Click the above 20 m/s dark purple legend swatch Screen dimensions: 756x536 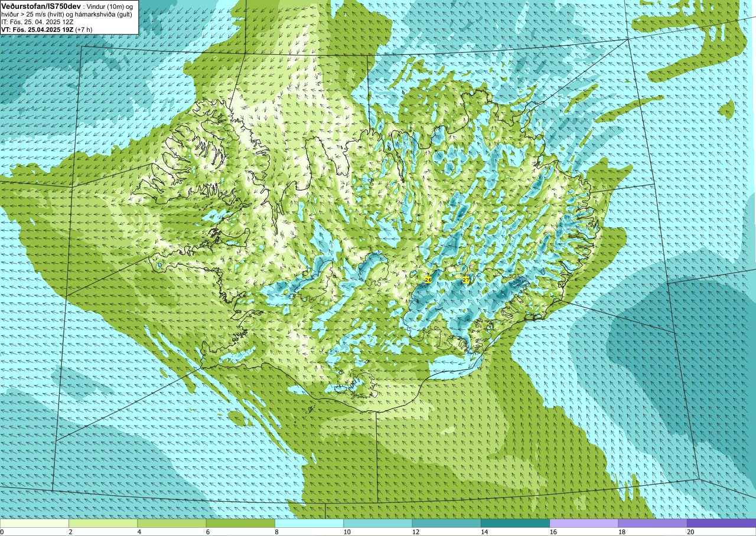coord(721,523)
